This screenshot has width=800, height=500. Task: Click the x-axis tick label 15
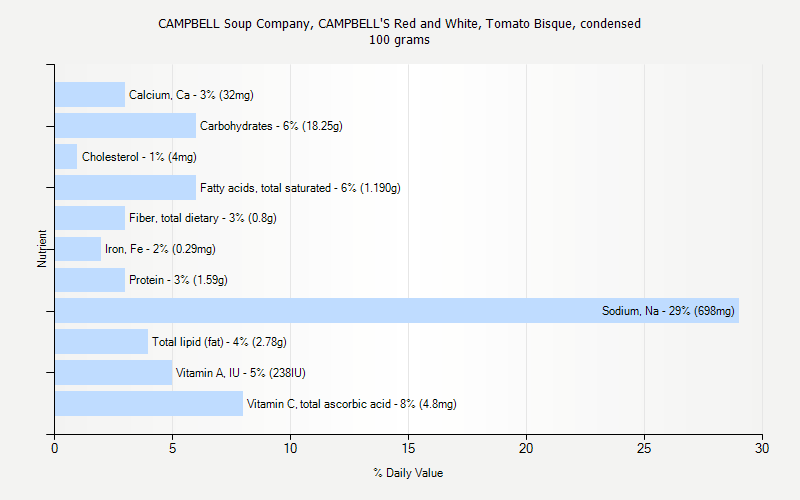pos(408,449)
